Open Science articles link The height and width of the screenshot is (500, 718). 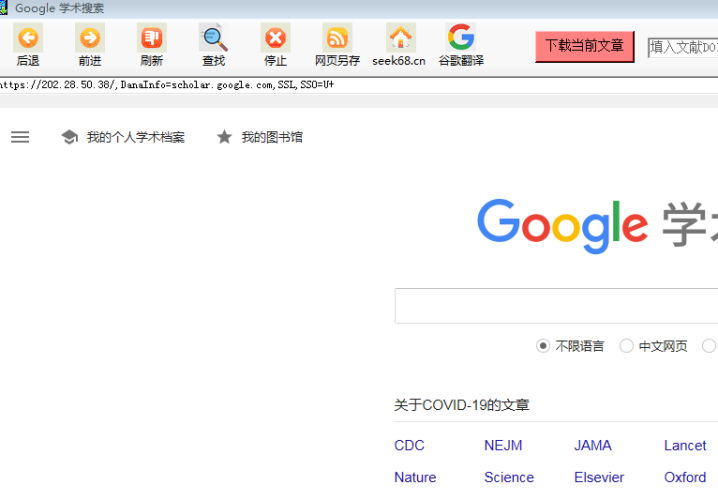(x=509, y=477)
